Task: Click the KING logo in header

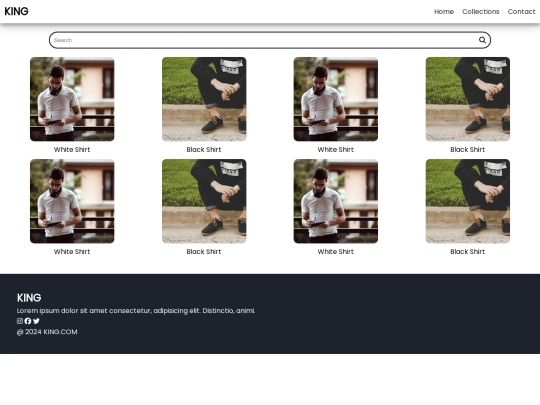Action: pos(16,11)
